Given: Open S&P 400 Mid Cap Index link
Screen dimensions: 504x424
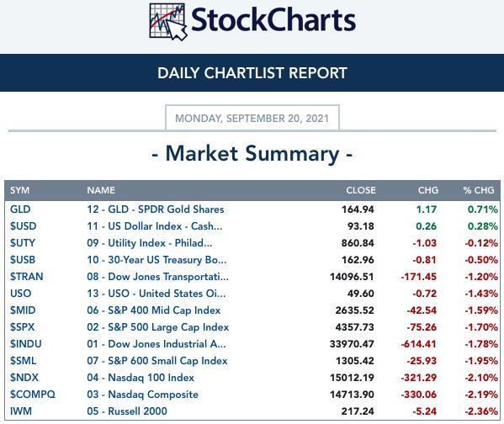Looking at the screenshot, I should (x=154, y=310).
